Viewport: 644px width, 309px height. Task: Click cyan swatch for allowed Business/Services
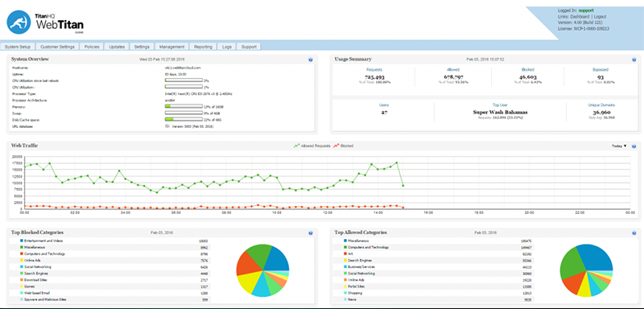tap(345, 266)
